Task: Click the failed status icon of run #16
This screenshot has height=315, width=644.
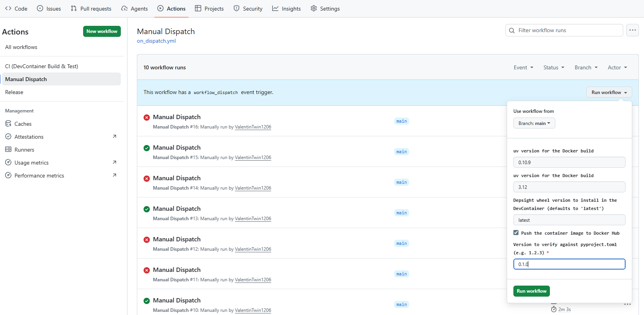Action: pyautogui.click(x=147, y=118)
